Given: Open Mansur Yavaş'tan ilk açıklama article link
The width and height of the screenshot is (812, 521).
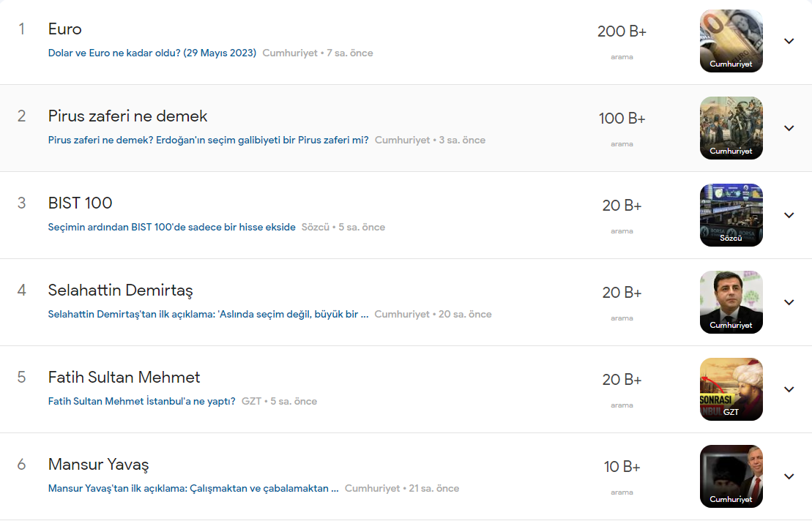Looking at the screenshot, I should [x=193, y=488].
